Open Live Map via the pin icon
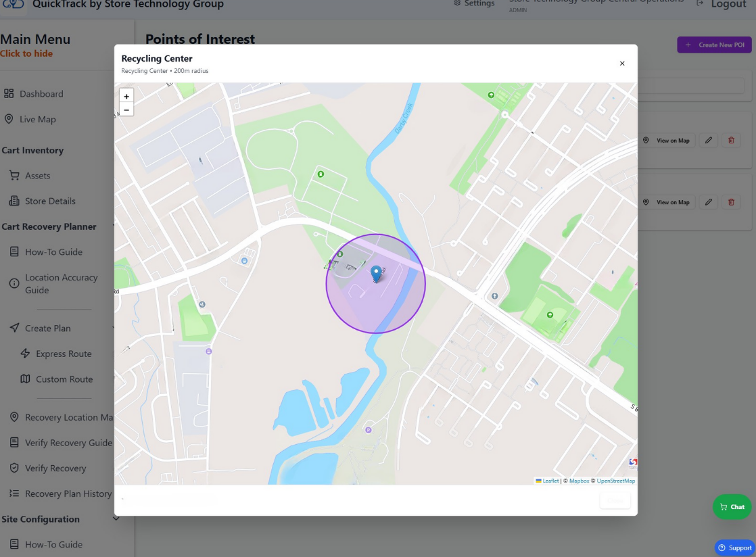This screenshot has width=756, height=557. pos(8,119)
